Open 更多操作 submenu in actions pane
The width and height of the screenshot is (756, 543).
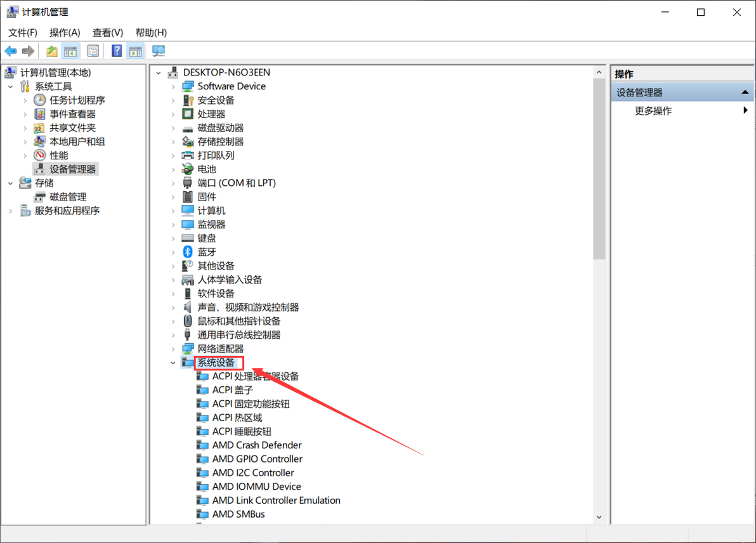[682, 110]
